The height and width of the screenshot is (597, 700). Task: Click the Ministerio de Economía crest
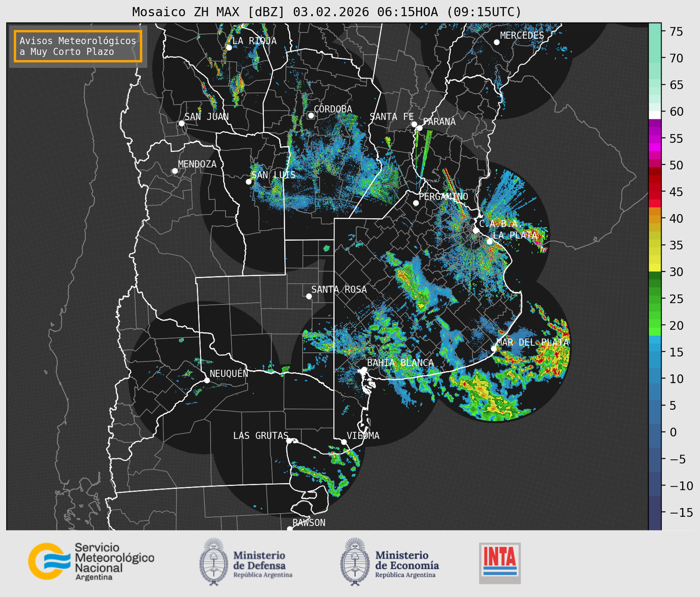click(x=355, y=562)
